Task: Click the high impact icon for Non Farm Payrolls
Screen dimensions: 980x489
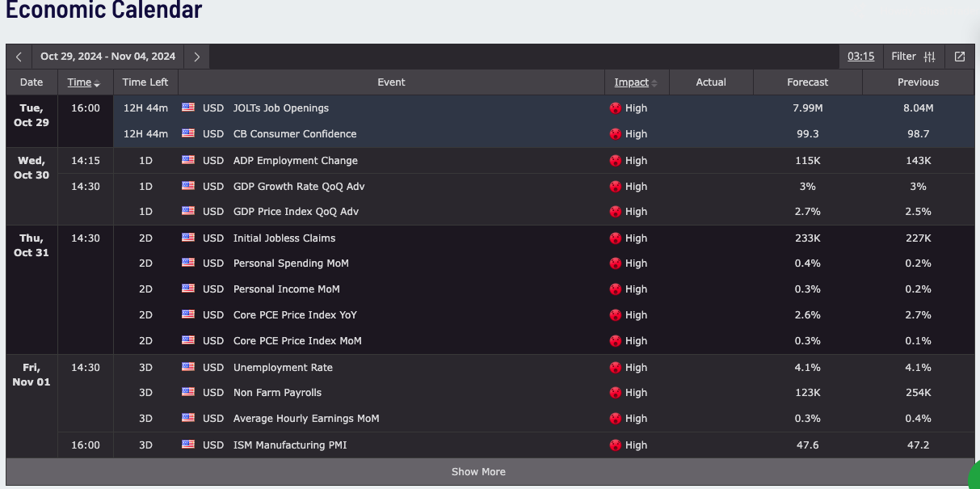Action: [616, 393]
